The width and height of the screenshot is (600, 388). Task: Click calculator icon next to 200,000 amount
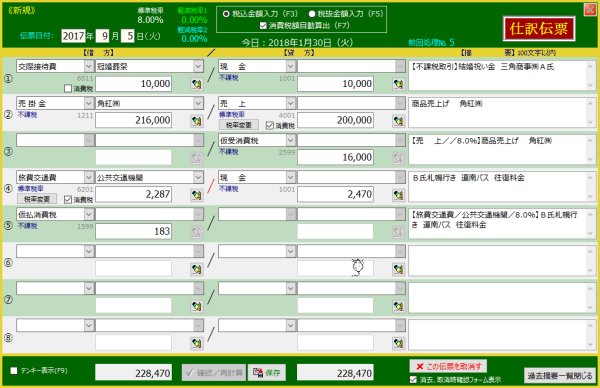[398, 121]
